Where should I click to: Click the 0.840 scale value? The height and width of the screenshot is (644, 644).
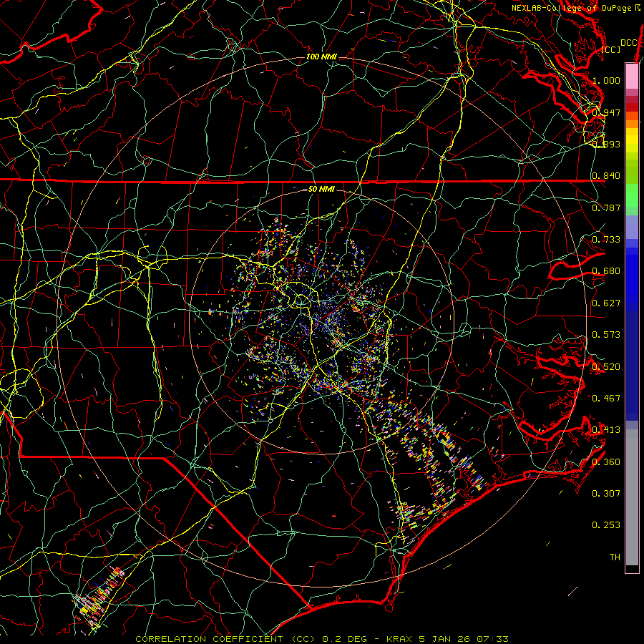point(606,176)
